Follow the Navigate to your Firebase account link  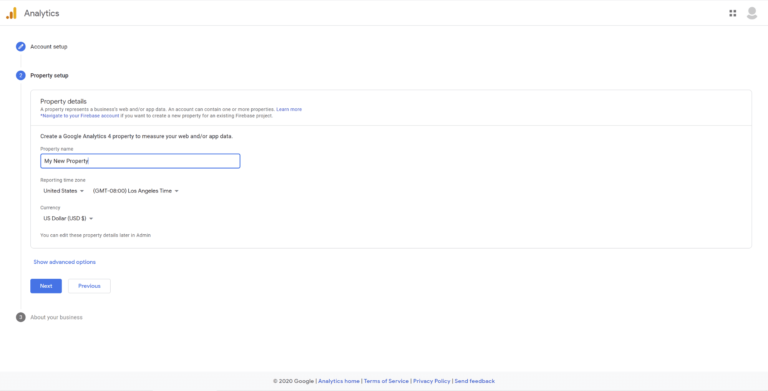pos(80,116)
